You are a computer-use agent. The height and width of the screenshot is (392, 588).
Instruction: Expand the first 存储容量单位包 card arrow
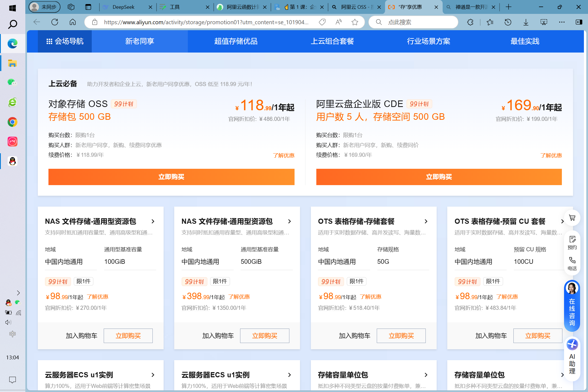click(426, 375)
